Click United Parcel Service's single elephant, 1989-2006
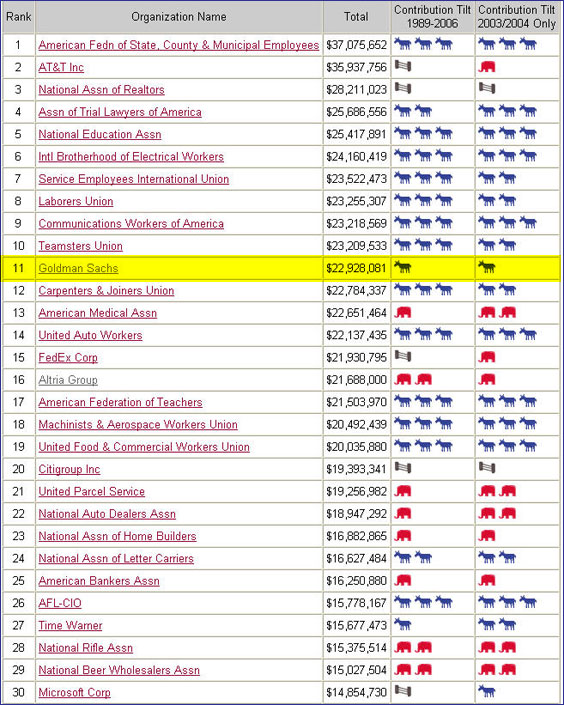The height and width of the screenshot is (705, 564). coord(403,491)
